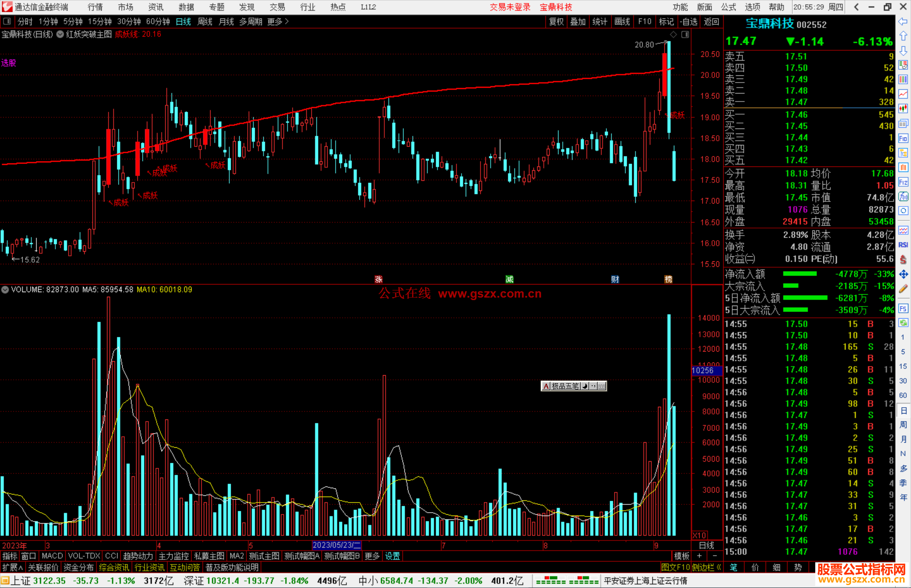Toggle the panel icon left of 分时
The image size is (911, 588).
coord(7,21)
